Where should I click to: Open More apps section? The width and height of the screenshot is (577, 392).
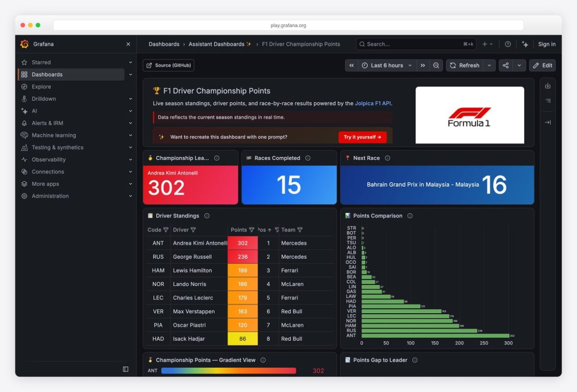(45, 184)
